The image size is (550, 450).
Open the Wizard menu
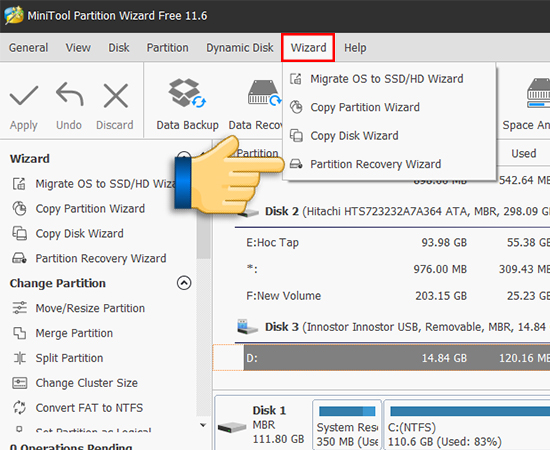click(308, 48)
